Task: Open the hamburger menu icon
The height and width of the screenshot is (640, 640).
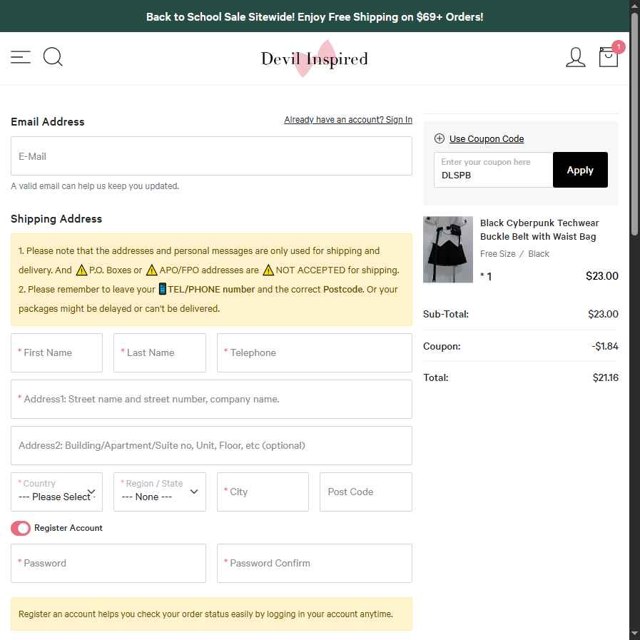Action: [20, 57]
